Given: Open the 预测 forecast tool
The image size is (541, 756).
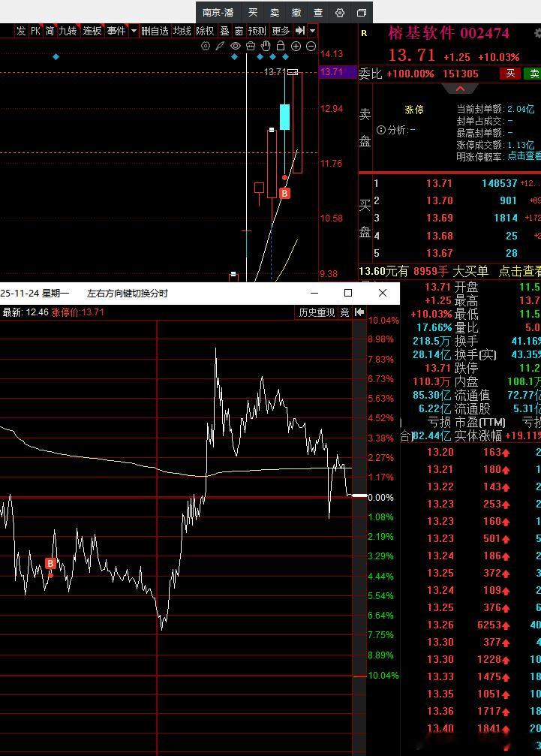Looking at the screenshot, I should 257,31.
